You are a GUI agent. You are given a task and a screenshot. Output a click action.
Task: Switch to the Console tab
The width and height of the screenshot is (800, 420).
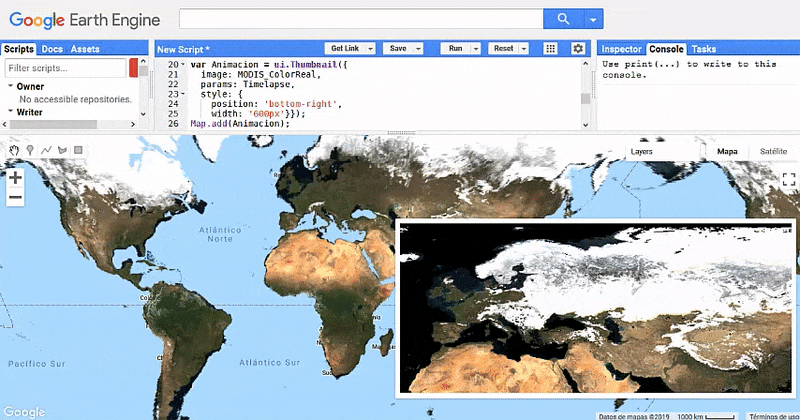(666, 49)
